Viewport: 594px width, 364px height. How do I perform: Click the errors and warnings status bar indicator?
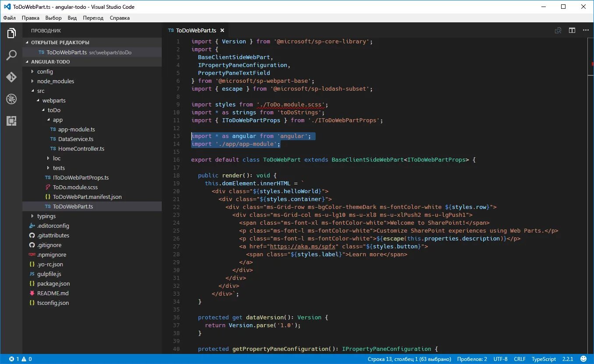(20, 359)
